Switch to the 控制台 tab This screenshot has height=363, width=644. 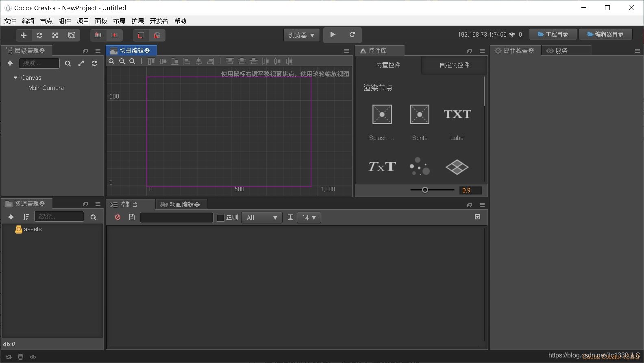pos(130,204)
